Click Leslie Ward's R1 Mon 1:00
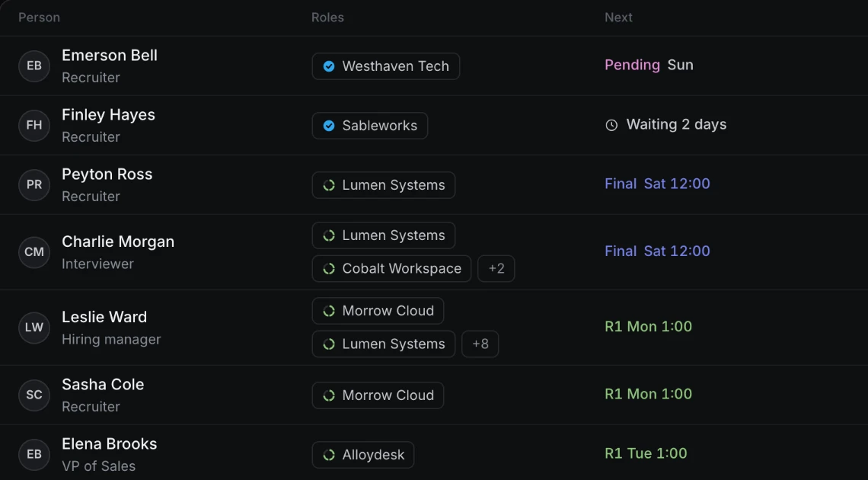The image size is (868, 480). (648, 327)
